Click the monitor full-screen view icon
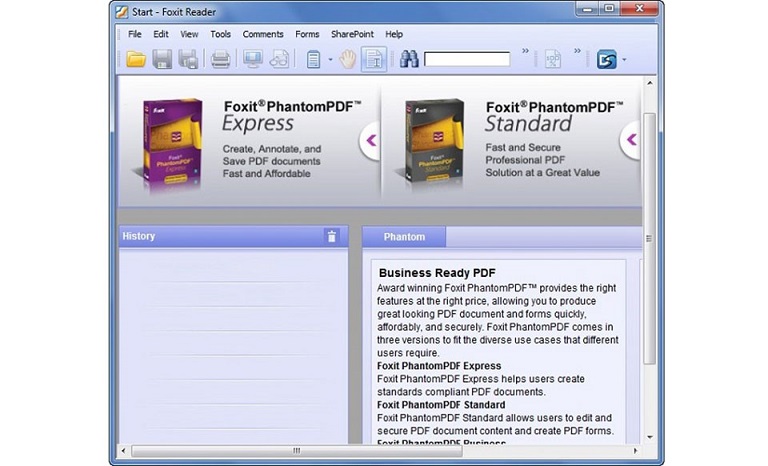The height and width of the screenshot is (466, 768). point(253,59)
